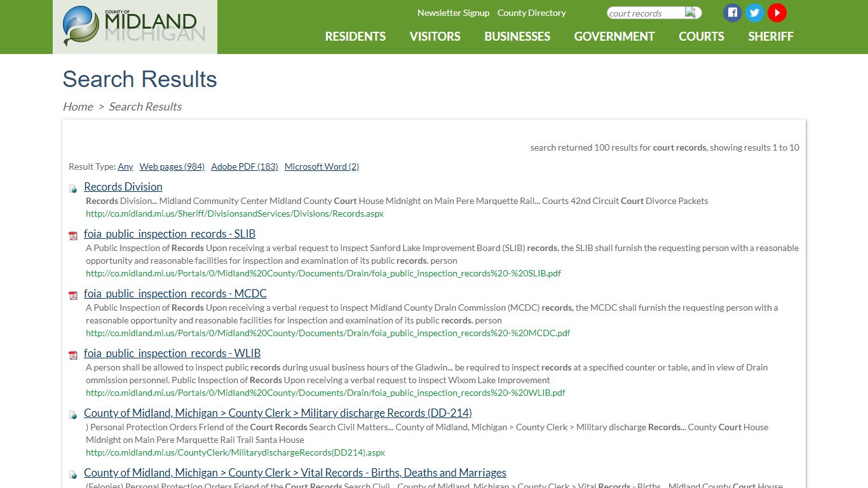
Task: Click the search submit icon in search box
Action: click(691, 13)
